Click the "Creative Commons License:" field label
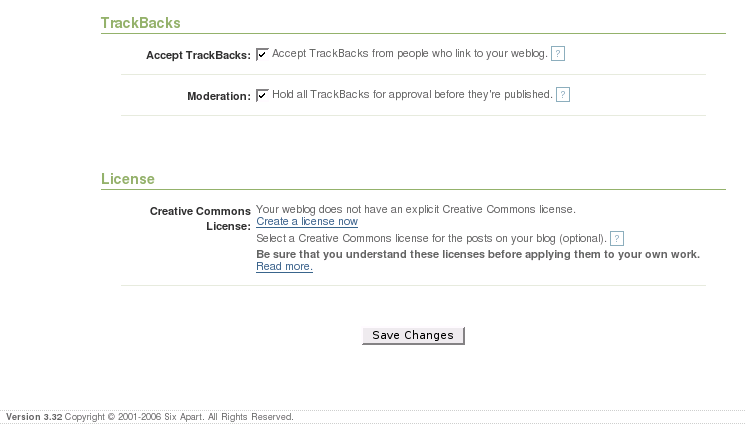 pos(200,218)
